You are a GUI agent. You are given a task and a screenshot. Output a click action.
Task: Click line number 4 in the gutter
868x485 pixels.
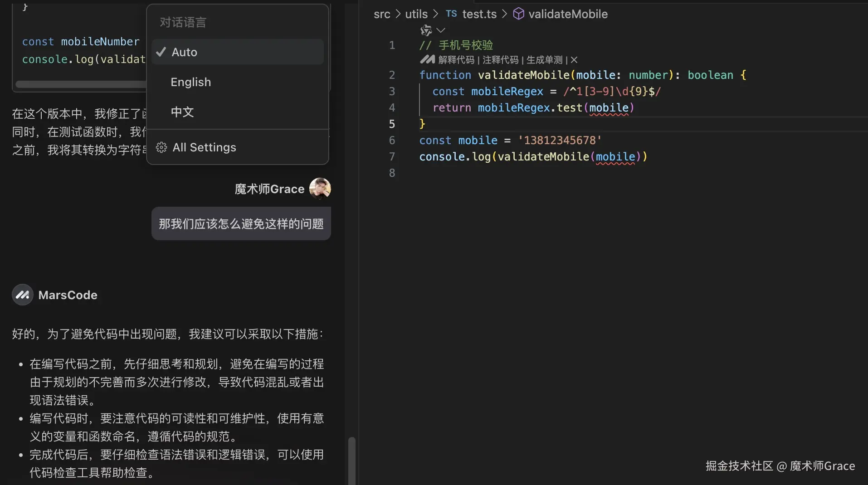coord(392,108)
